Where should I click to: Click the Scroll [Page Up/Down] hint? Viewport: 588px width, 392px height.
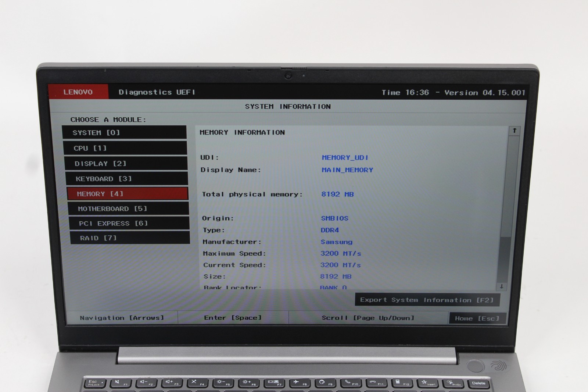tap(368, 318)
